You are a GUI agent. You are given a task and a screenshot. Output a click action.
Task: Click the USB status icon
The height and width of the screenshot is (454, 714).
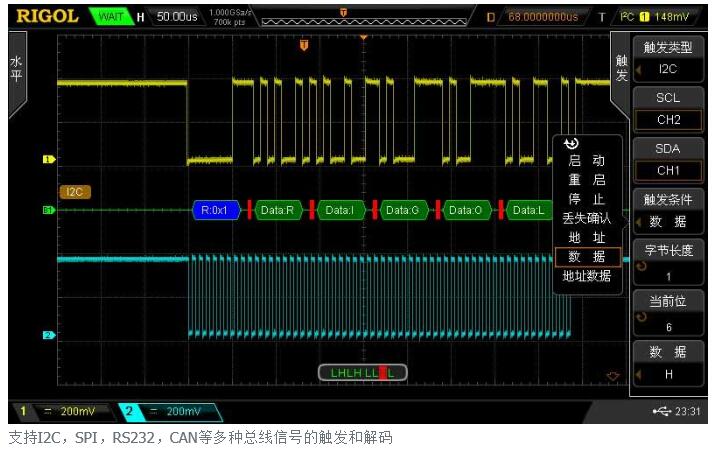click(x=661, y=411)
